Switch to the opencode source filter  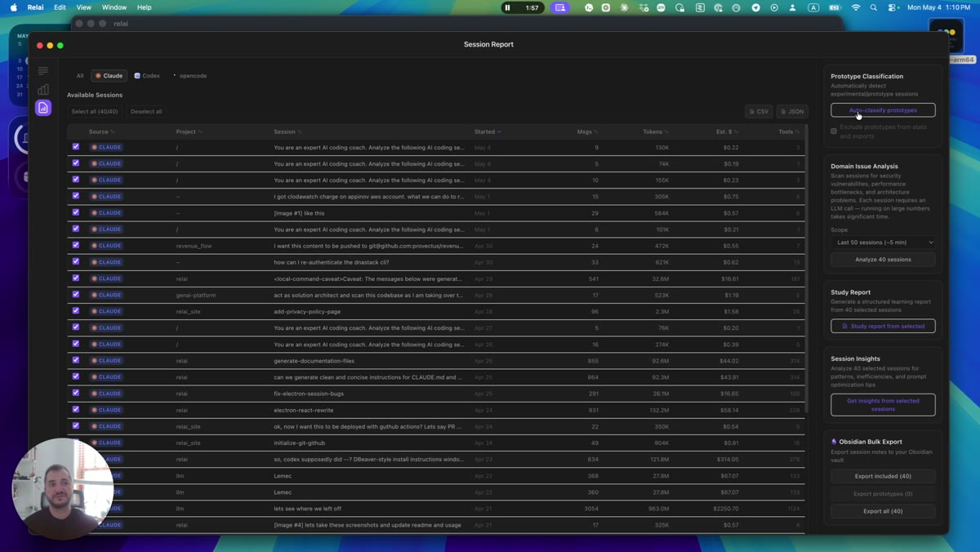pos(189,76)
